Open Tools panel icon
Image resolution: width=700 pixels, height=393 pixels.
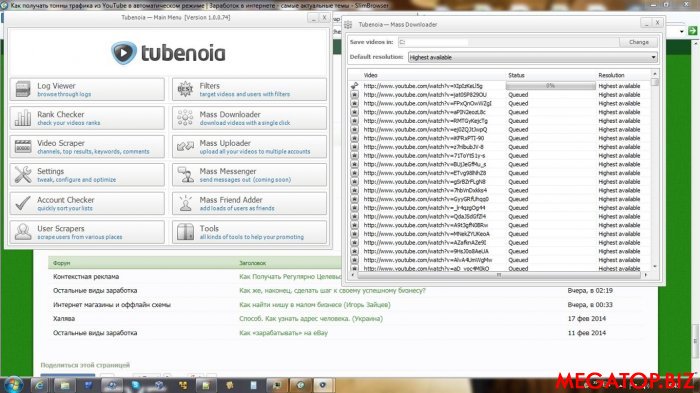coord(185,232)
